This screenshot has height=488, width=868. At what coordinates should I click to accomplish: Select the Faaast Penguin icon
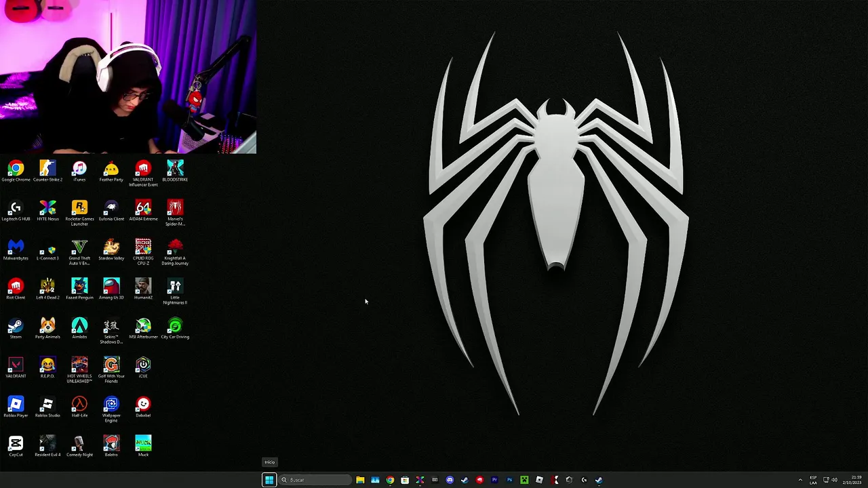coord(79,289)
